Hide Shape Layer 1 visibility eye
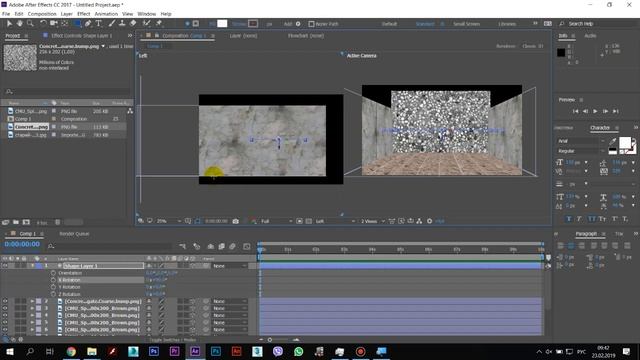 (x=5, y=266)
